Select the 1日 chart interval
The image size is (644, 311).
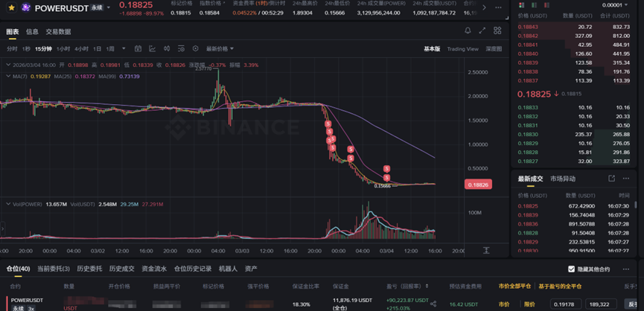[97, 49]
